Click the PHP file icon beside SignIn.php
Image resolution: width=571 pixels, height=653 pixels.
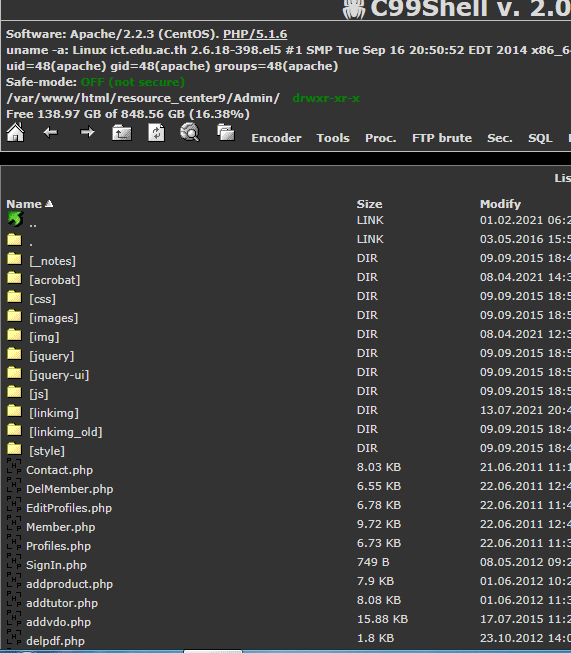pyautogui.click(x=14, y=561)
